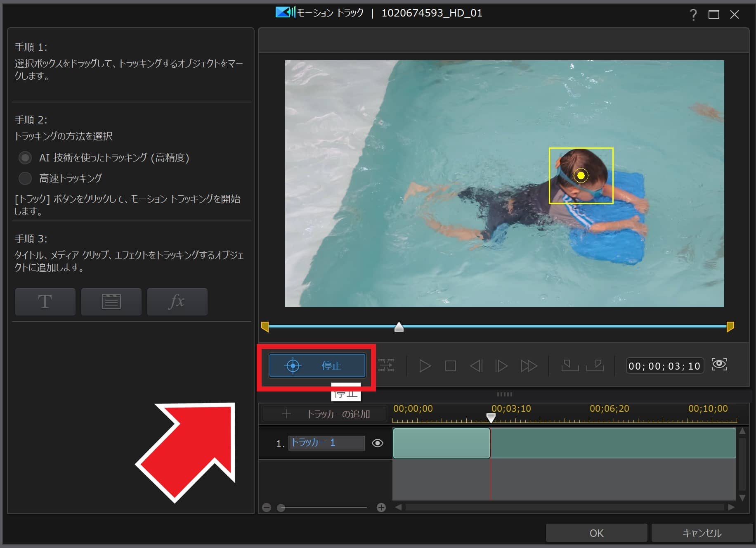Click timeline horizontal scroll right arrow

(x=731, y=507)
